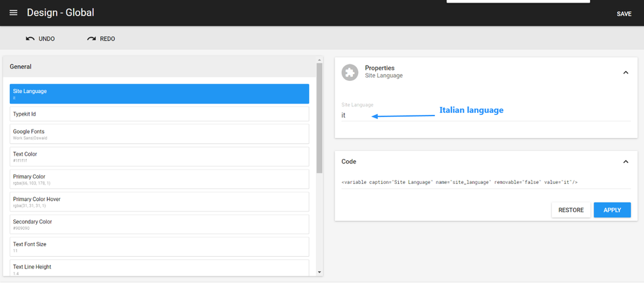Collapse the Properties panel chevron
Screen dimensions: 644x287
(x=625, y=72)
